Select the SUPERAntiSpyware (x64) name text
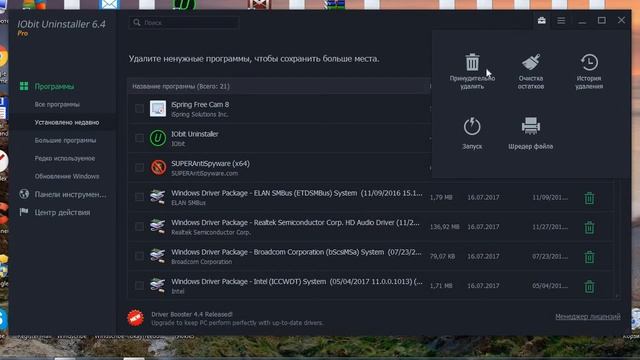 click(210, 163)
